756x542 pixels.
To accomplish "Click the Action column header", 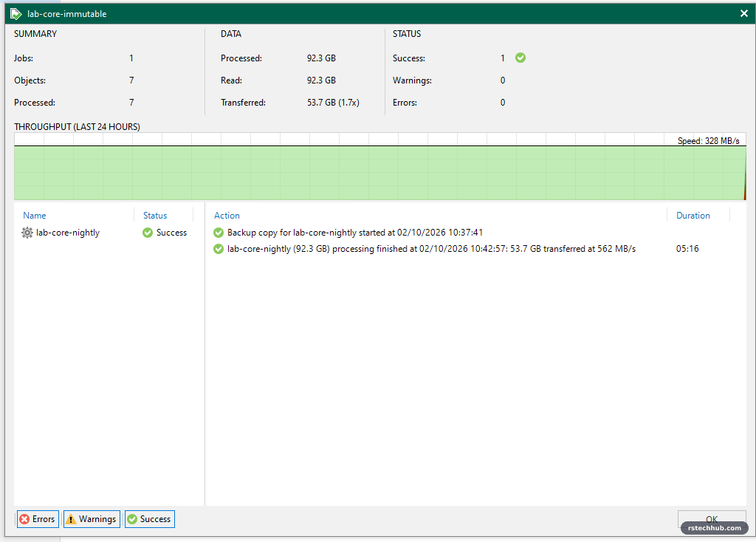I will click(x=227, y=216).
